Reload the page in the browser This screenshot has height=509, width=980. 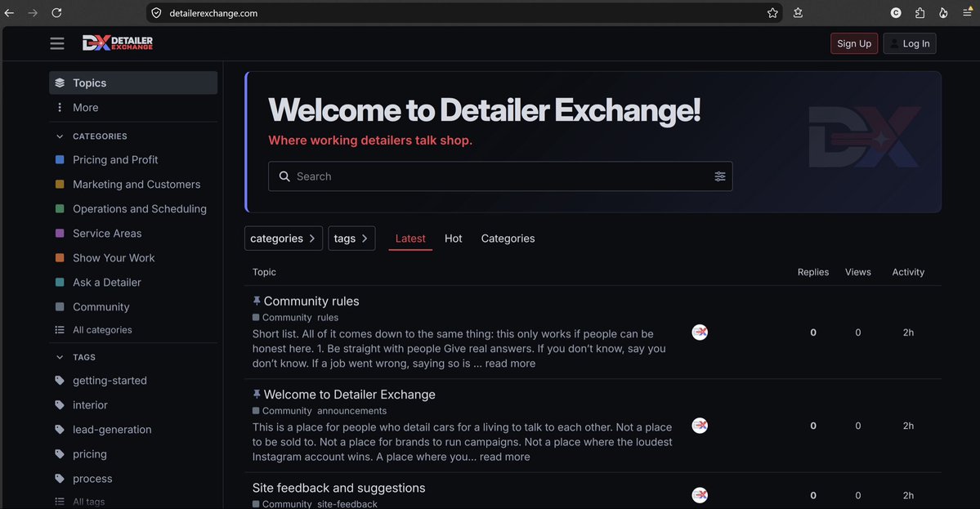coord(56,12)
